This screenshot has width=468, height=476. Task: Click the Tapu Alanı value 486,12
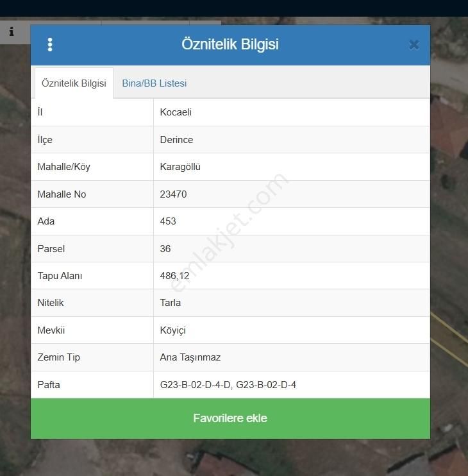point(174,276)
